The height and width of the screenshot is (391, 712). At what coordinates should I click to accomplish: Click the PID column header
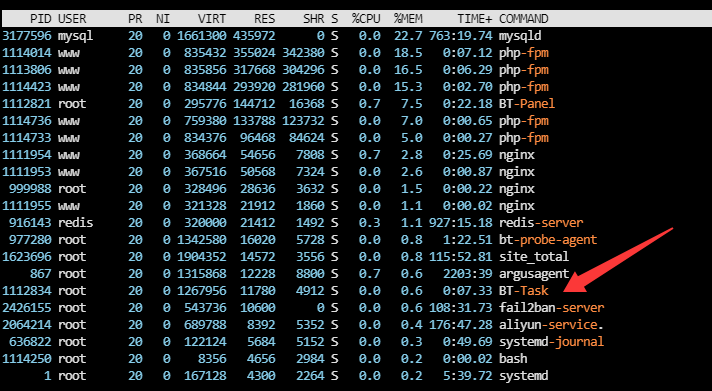[x=40, y=19]
